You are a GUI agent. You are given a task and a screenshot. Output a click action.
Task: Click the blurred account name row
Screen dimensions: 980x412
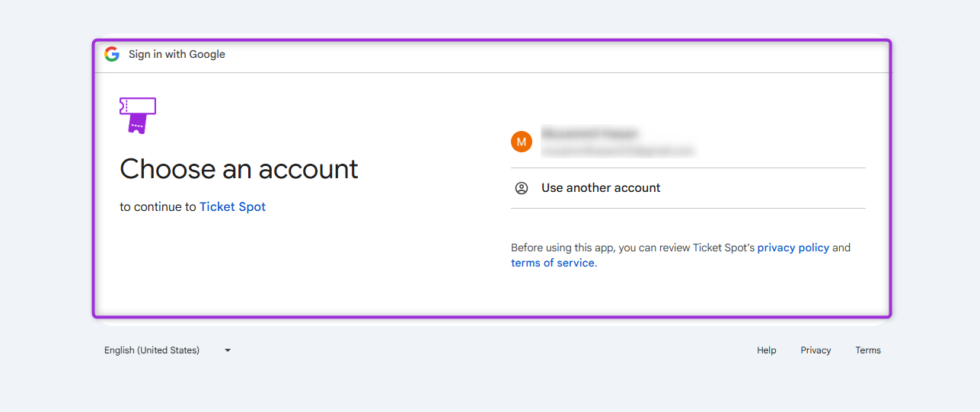point(688,142)
